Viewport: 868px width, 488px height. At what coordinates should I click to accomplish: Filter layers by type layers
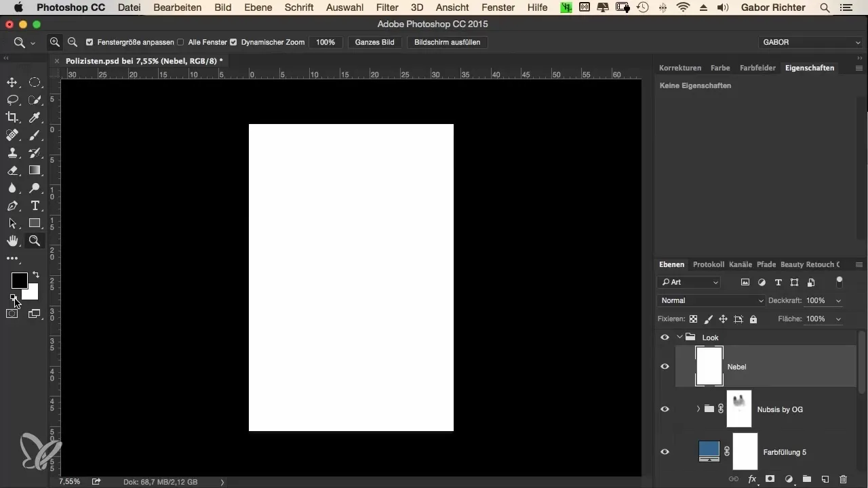[778, 282]
